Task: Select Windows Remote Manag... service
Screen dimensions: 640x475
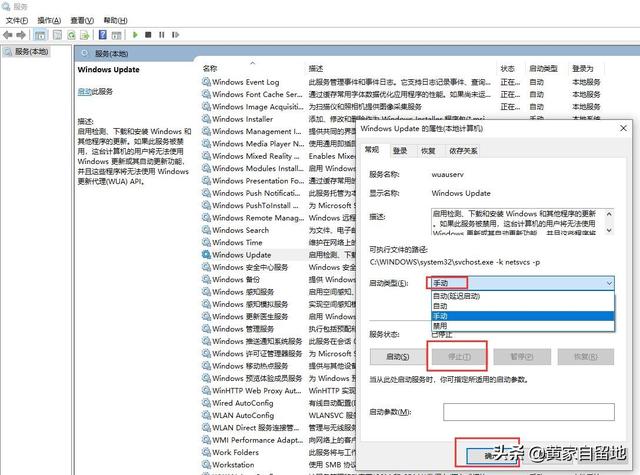Action: pos(258,218)
